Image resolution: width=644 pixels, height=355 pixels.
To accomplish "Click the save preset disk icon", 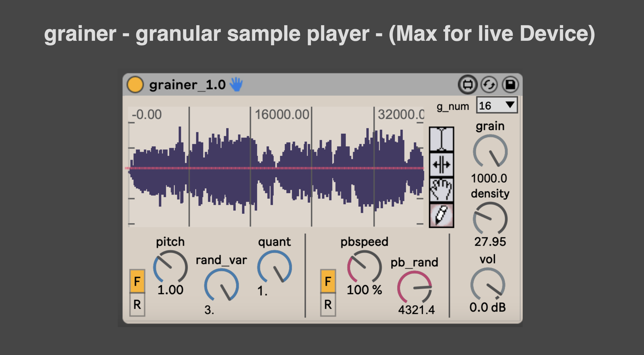I will coord(510,85).
